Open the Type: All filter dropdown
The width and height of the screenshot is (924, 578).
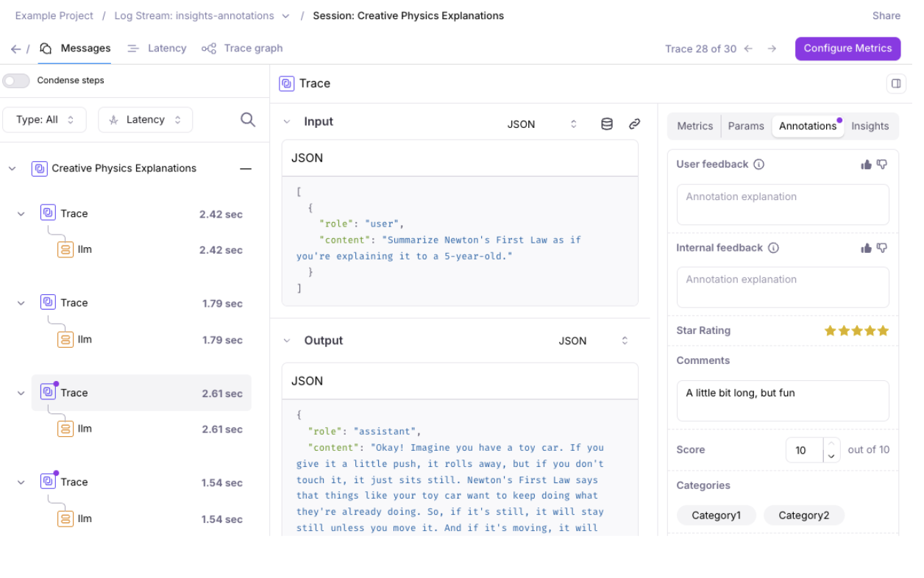pyautogui.click(x=44, y=120)
